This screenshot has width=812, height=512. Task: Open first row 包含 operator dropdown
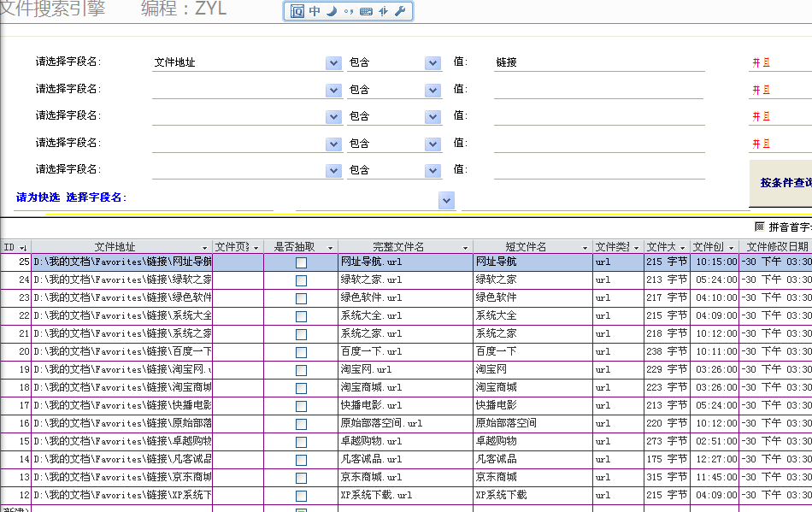coord(433,63)
